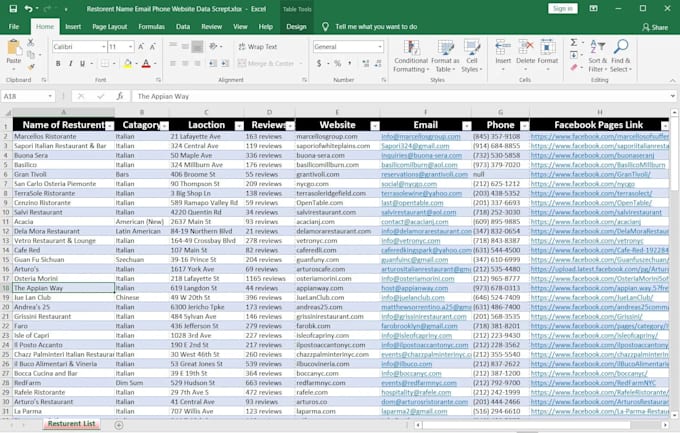
Task: Click the Undo arrow icon
Action: pos(29,9)
